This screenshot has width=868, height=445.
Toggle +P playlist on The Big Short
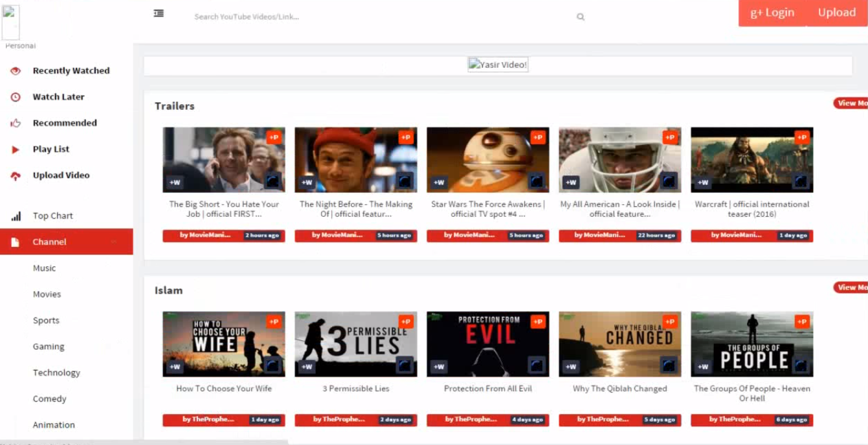pos(274,137)
